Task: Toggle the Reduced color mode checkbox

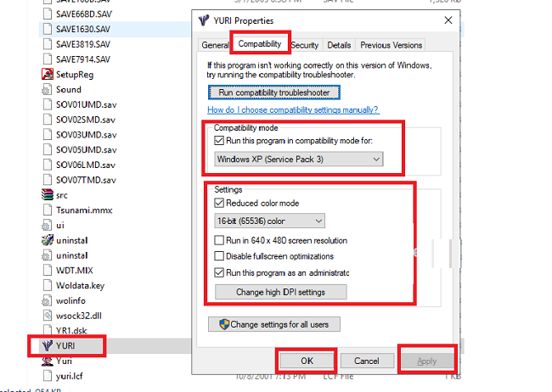Action: pos(221,203)
